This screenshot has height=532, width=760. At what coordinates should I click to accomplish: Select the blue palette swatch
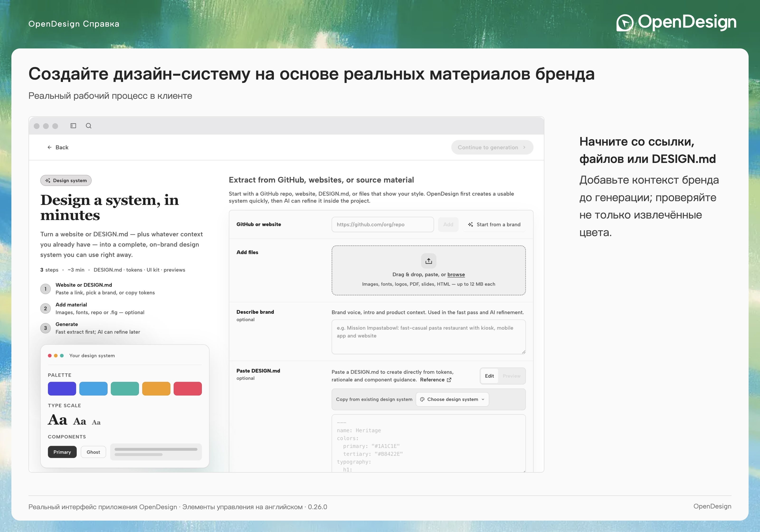pyautogui.click(x=93, y=389)
